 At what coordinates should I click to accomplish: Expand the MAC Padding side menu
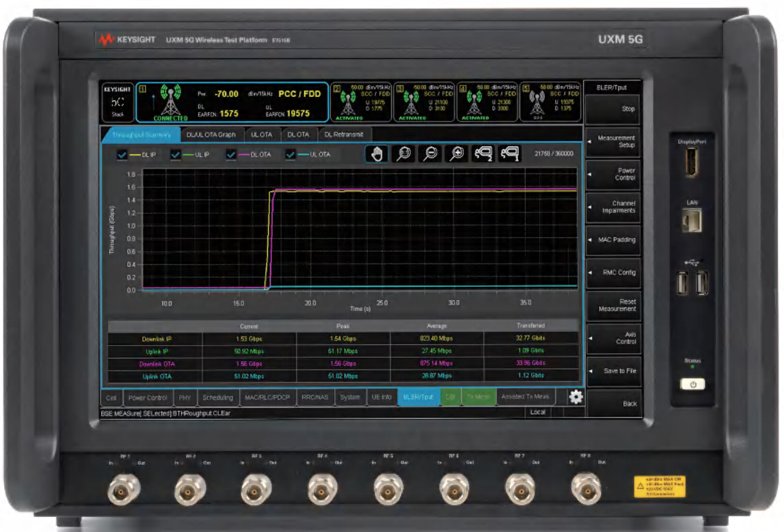click(x=613, y=240)
